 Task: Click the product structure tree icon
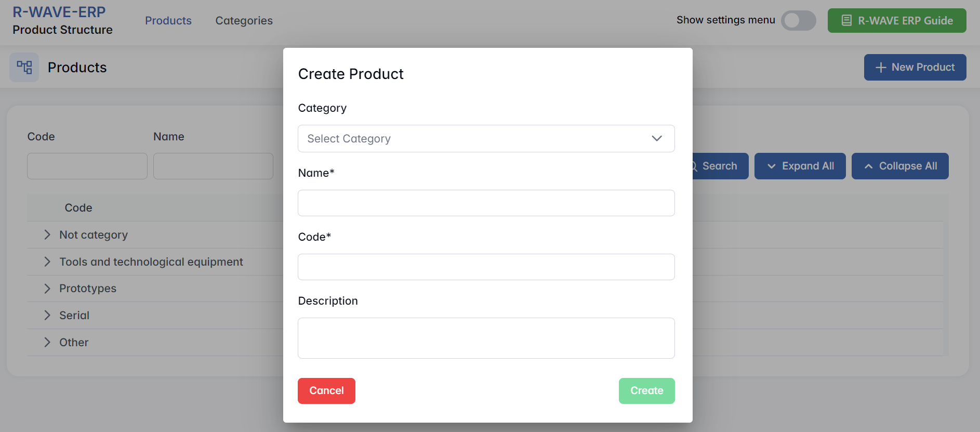24,67
